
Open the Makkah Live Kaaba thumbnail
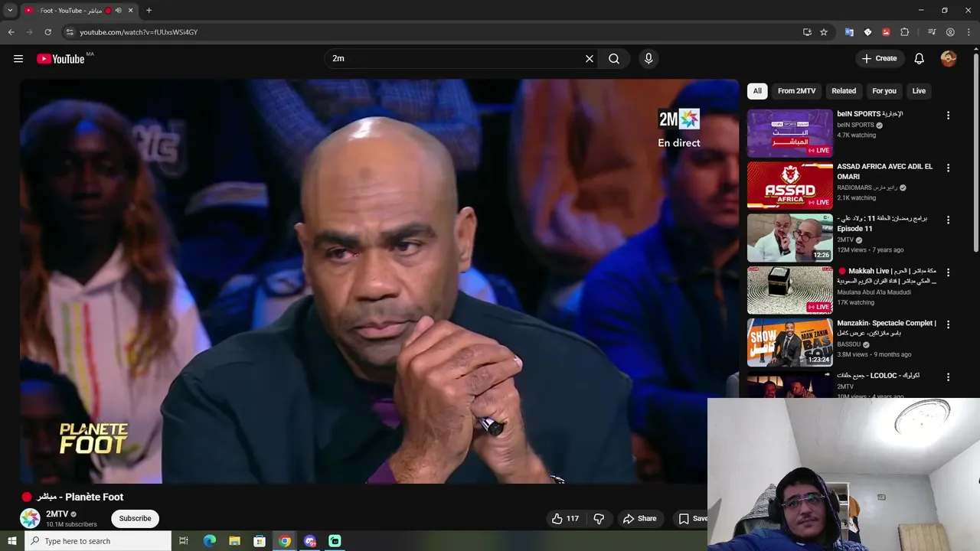click(789, 290)
